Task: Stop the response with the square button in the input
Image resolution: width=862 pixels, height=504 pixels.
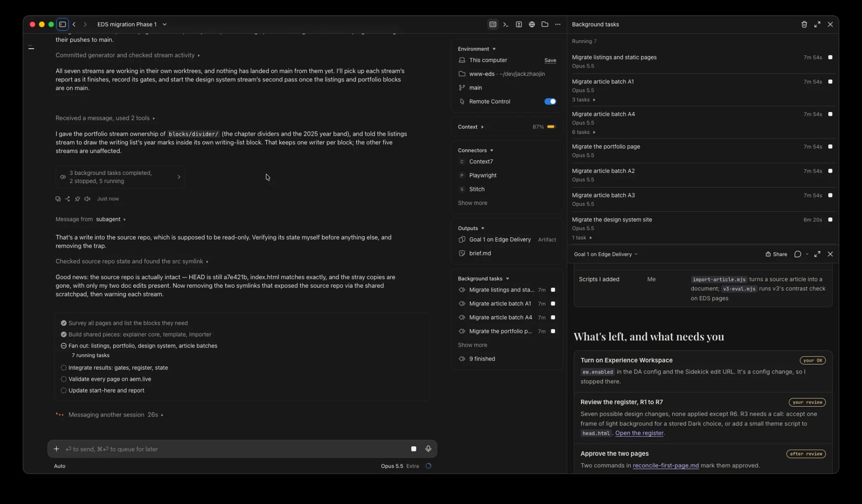Action: coord(414,449)
